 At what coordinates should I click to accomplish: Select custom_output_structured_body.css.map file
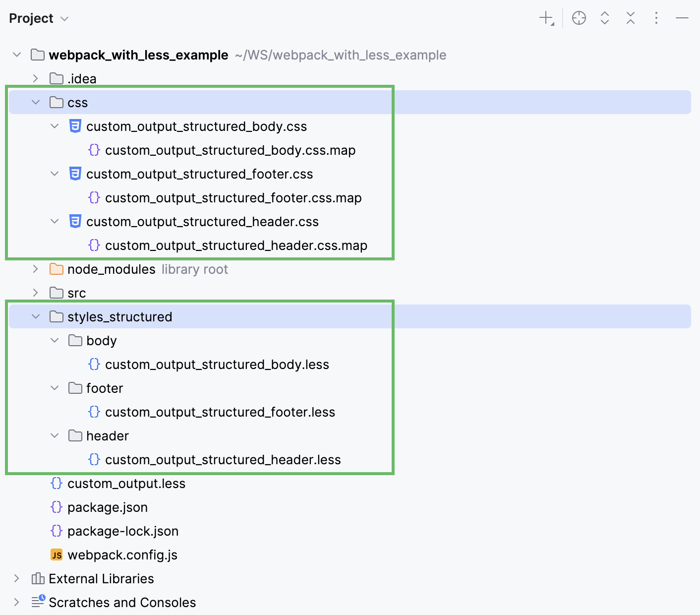click(x=230, y=150)
